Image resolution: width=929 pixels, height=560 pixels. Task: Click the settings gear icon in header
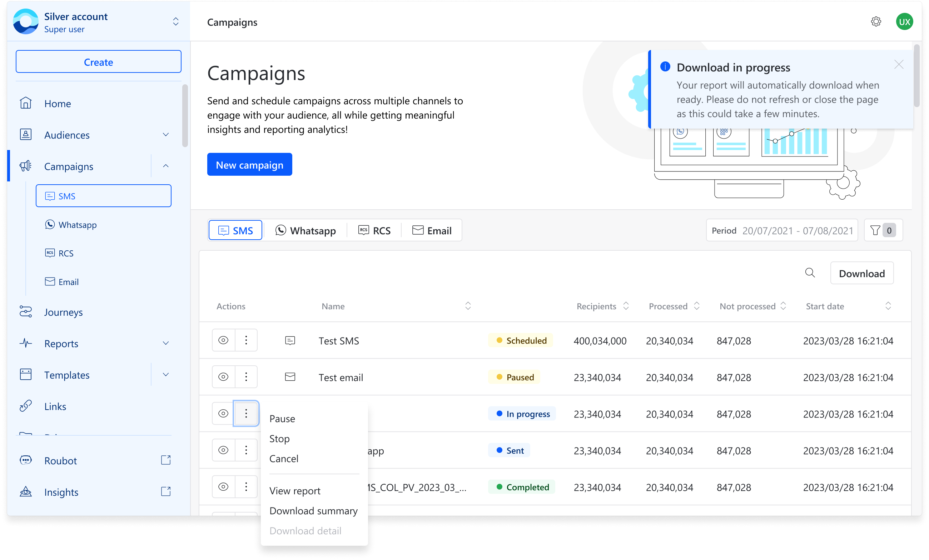875,22
